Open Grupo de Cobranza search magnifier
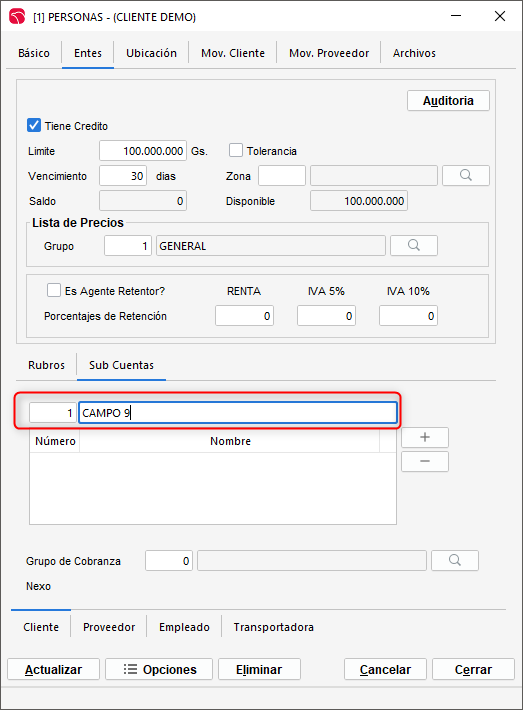The image size is (523, 710). 455,561
